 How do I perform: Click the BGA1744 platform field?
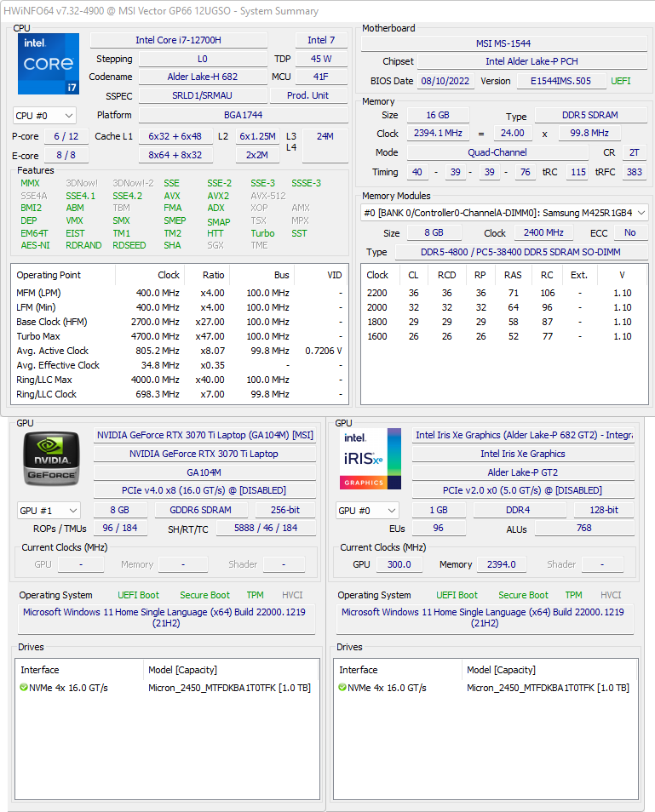(243, 114)
